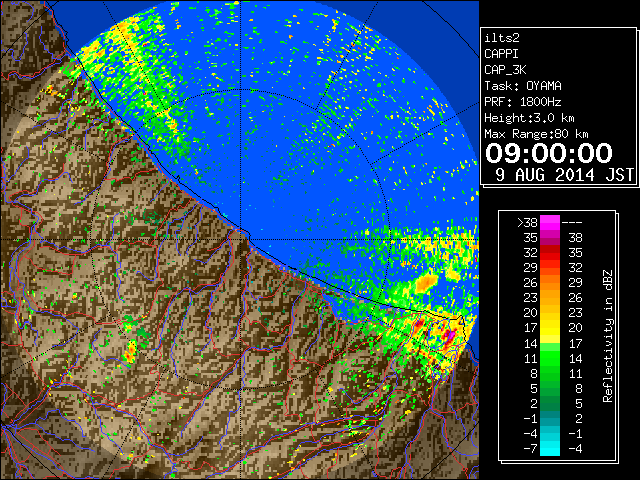640x480 pixels.
Task: Click the "CAP_3K" text line
Action: [505, 70]
